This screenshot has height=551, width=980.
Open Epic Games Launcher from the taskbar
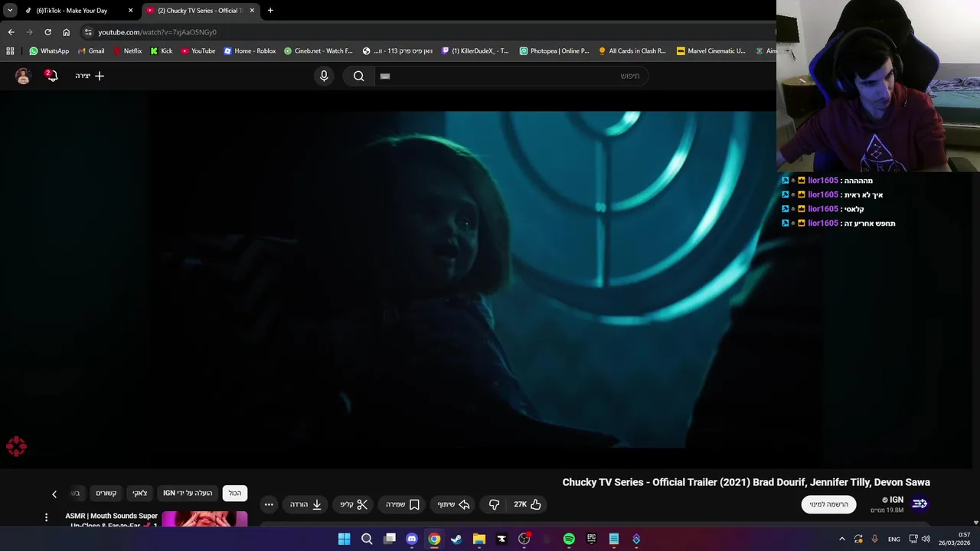coord(591,539)
